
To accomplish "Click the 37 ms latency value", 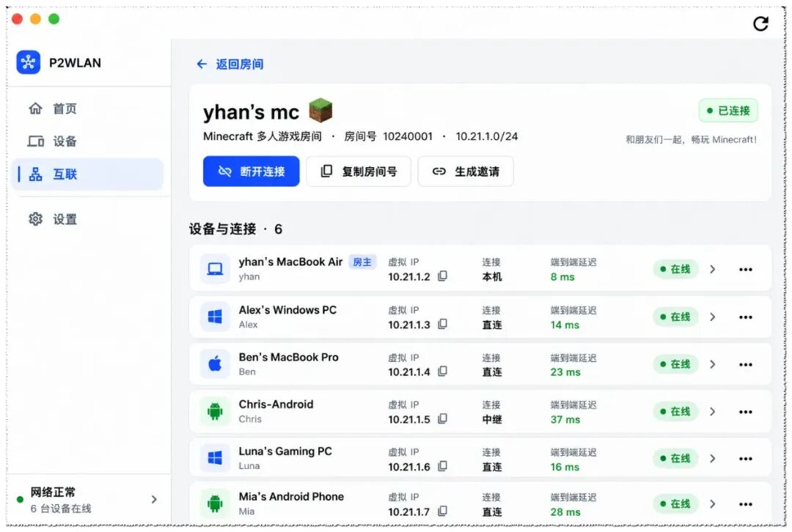I will tap(565, 419).
